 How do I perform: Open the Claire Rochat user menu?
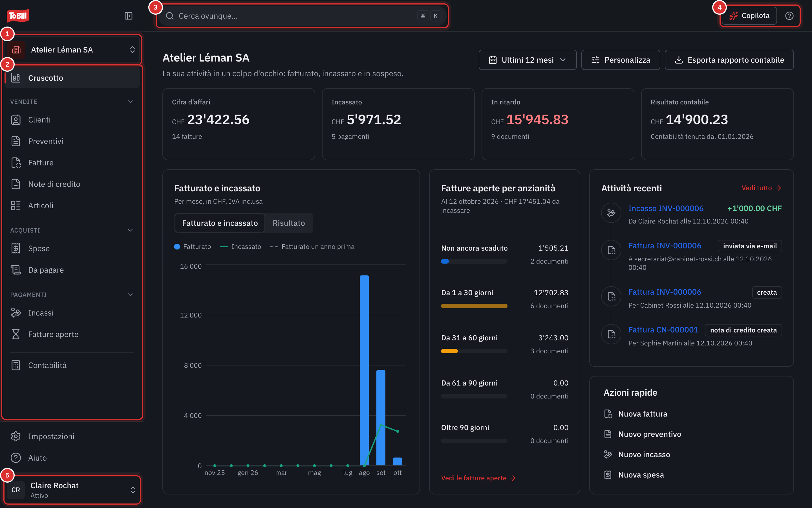point(72,490)
